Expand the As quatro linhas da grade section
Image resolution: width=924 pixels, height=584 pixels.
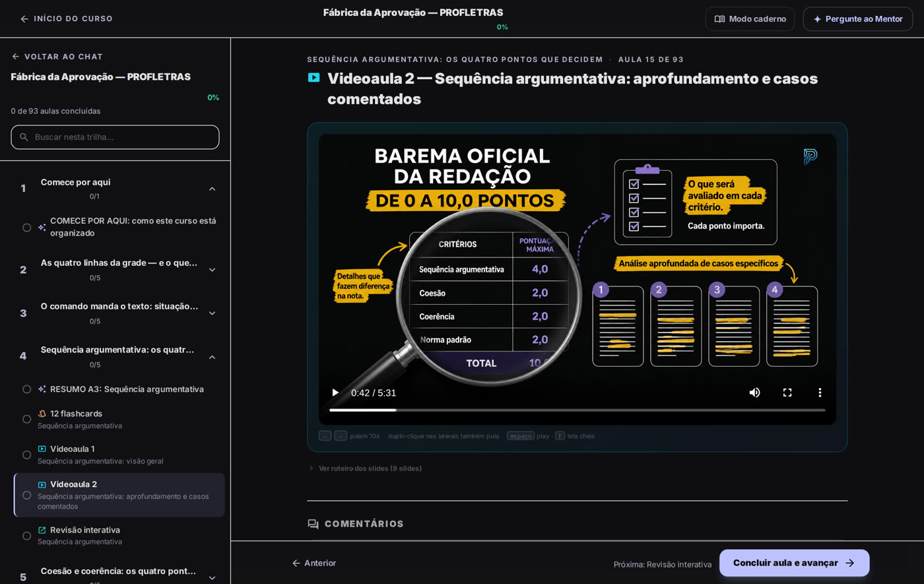[212, 270]
